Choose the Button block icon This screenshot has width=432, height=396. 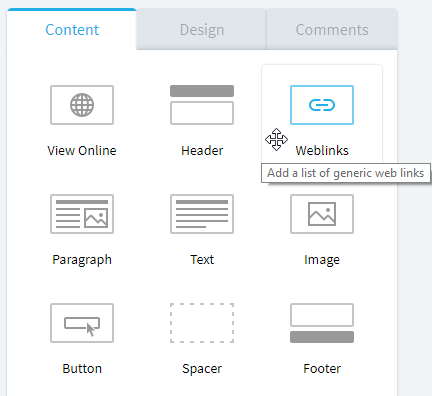tap(82, 323)
